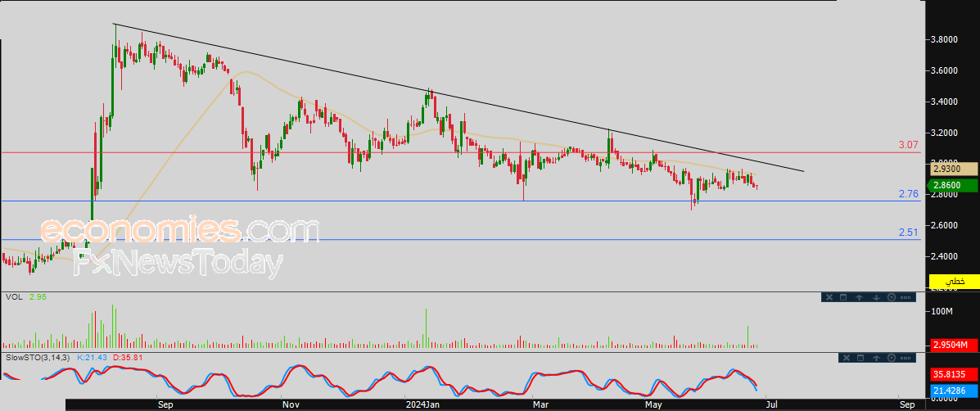Maximize the VOL indicator panel
Viewport: 980px width, 411px height.
[x=843, y=297]
